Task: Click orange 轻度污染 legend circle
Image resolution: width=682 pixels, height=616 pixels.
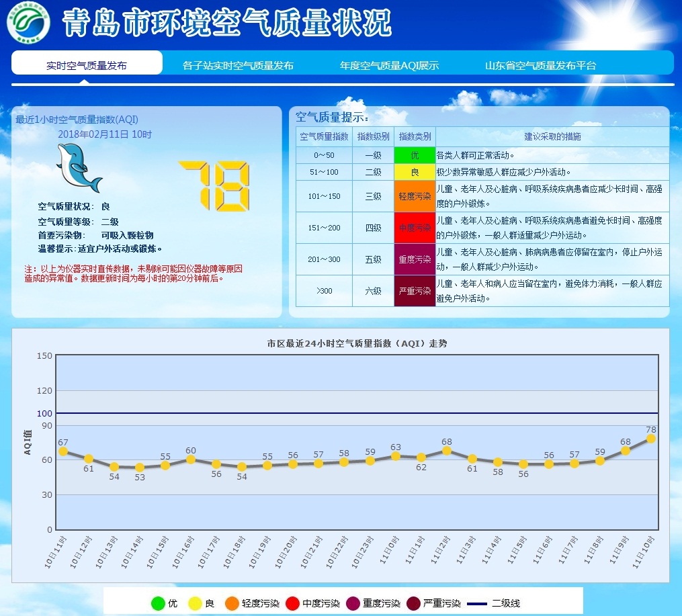Action: click(232, 603)
